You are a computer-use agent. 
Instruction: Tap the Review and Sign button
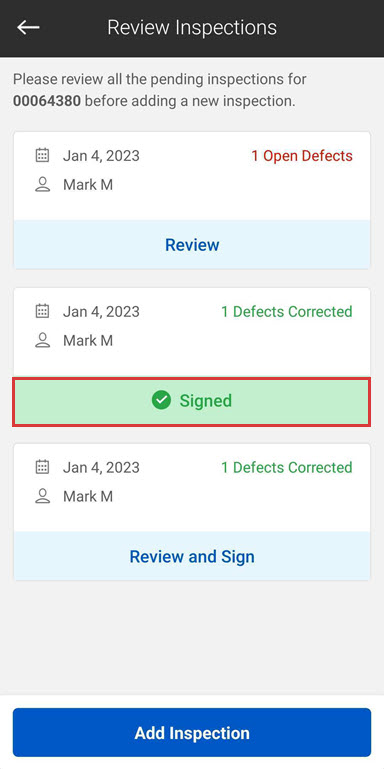tap(192, 556)
